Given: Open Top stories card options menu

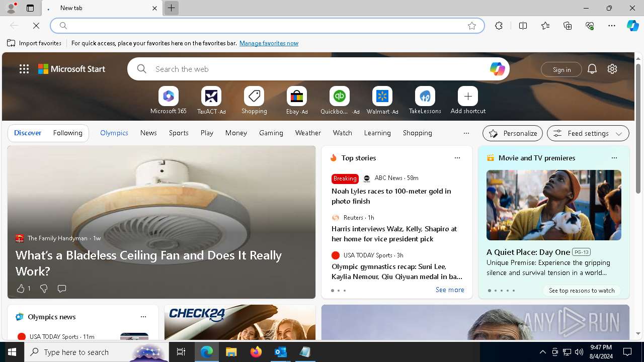Looking at the screenshot, I should 457,158.
